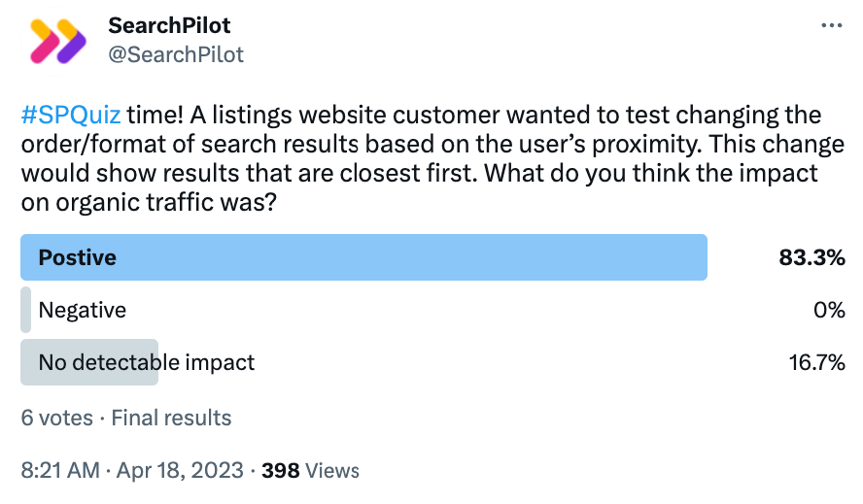
Task: Click the "Final results" label
Action: pos(171,419)
